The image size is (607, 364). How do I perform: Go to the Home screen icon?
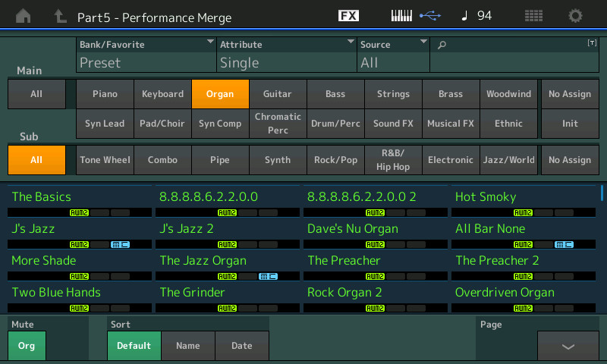(24, 16)
